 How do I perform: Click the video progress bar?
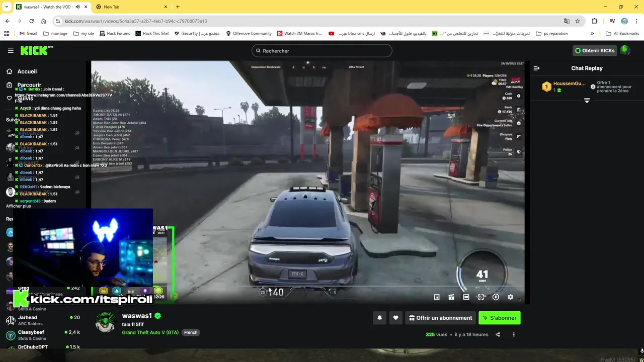(307, 287)
